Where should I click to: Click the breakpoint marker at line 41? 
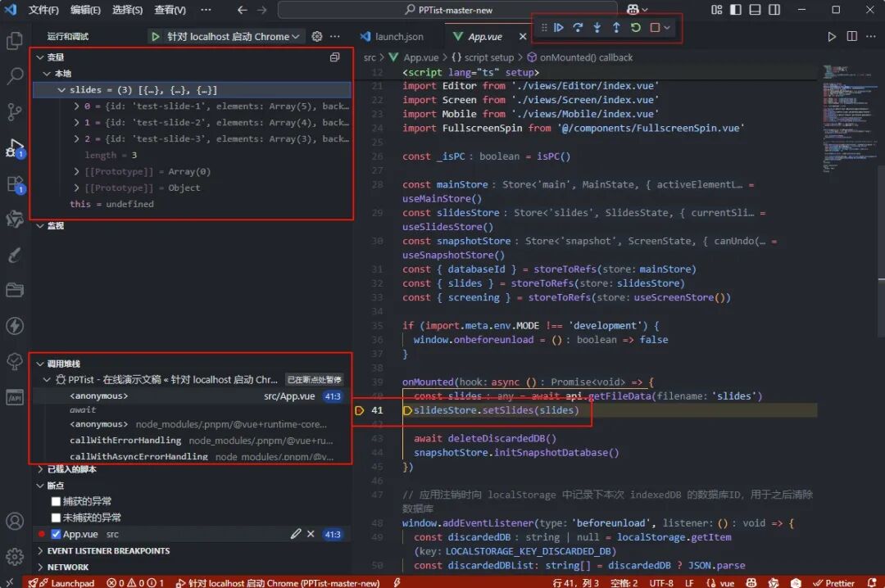coord(359,410)
